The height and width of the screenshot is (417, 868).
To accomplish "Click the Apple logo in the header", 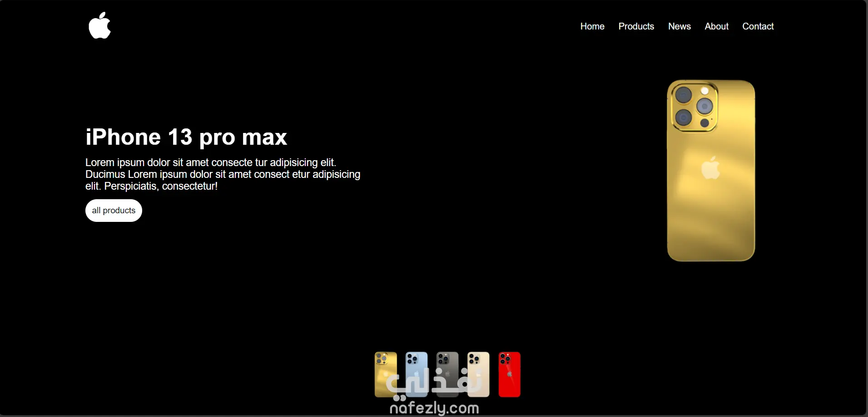I will (x=99, y=25).
